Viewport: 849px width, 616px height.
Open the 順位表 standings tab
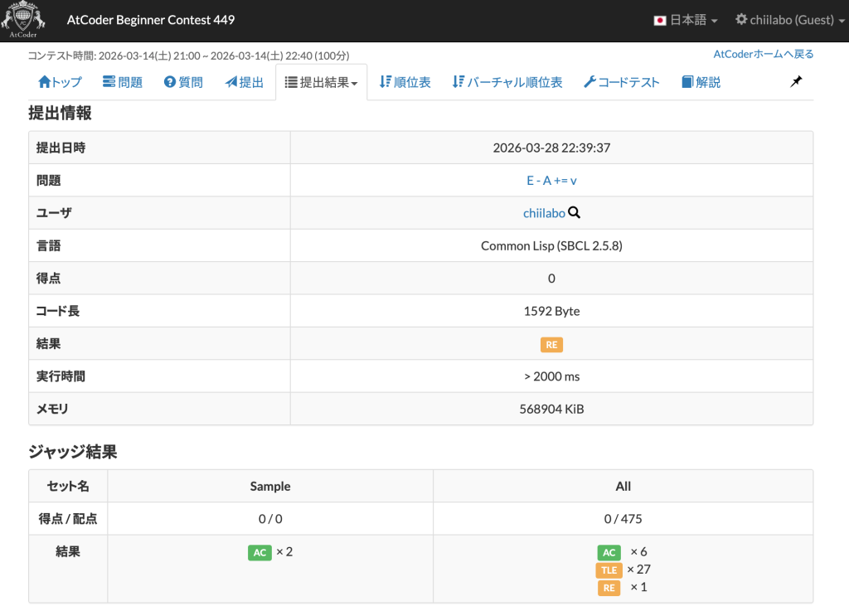coord(405,82)
